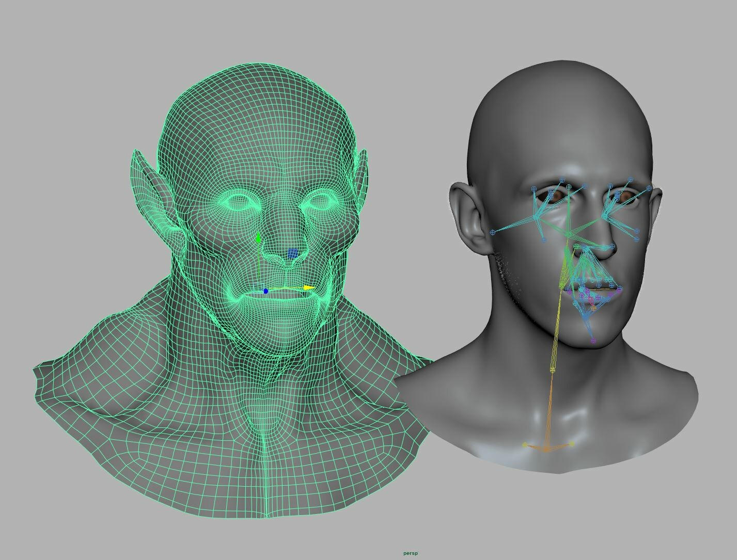Click the persp label at the viewport bottom
This screenshot has width=737, height=560.
tap(411, 552)
